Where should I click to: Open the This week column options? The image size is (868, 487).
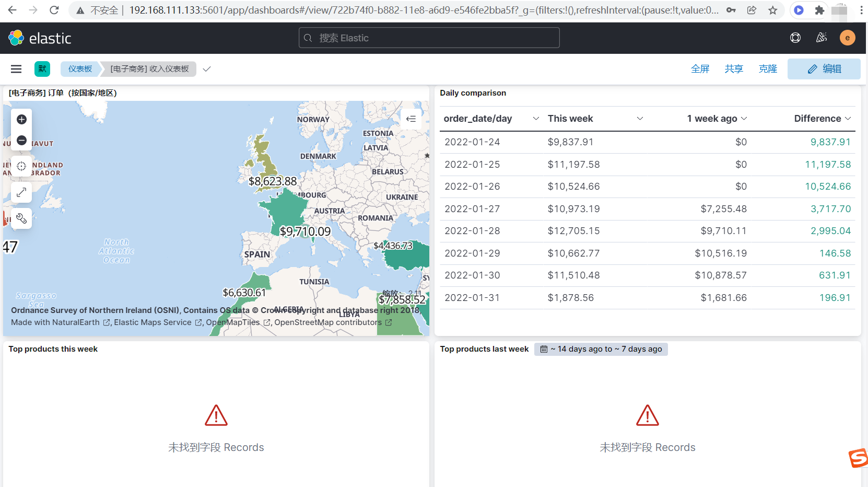640,119
